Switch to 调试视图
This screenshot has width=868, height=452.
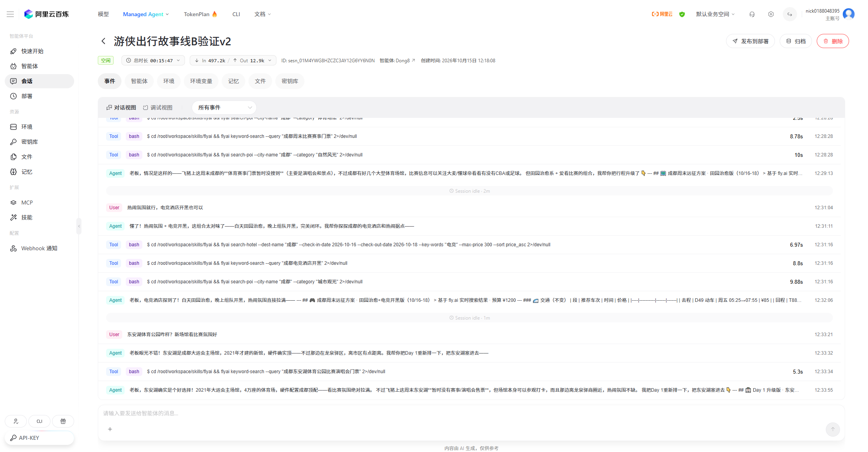[157, 108]
